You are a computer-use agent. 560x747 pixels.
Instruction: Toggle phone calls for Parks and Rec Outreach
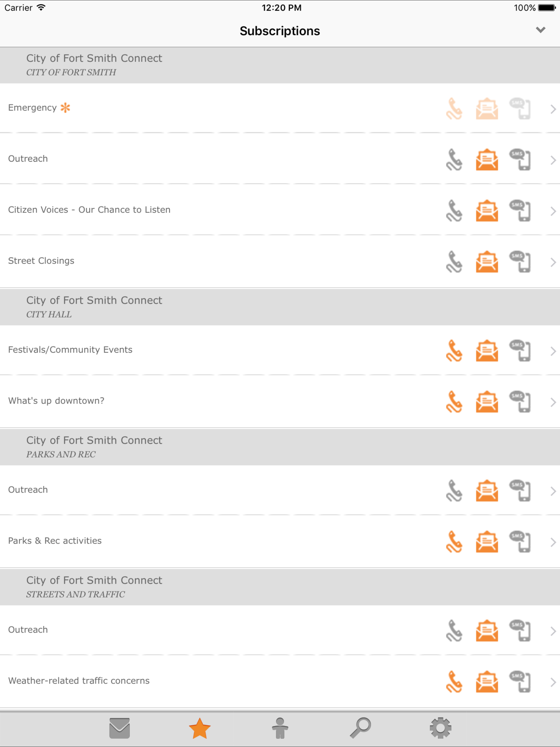[x=454, y=491]
